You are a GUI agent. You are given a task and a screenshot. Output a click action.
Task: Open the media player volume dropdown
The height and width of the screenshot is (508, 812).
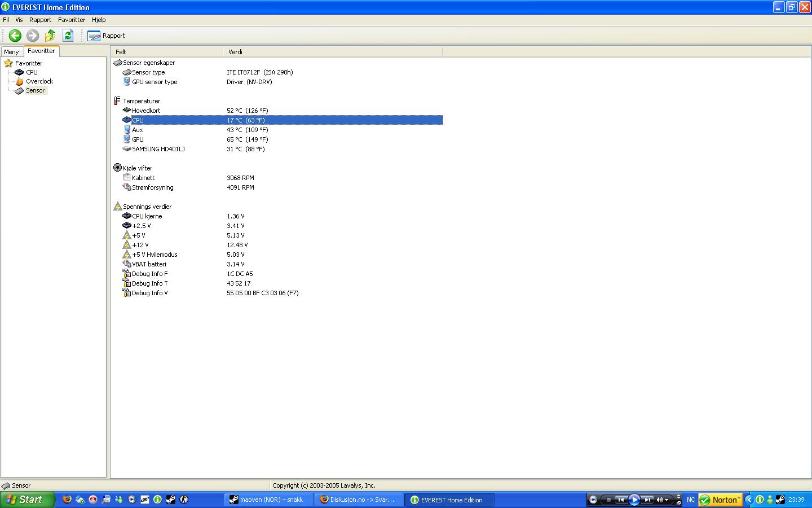point(667,500)
